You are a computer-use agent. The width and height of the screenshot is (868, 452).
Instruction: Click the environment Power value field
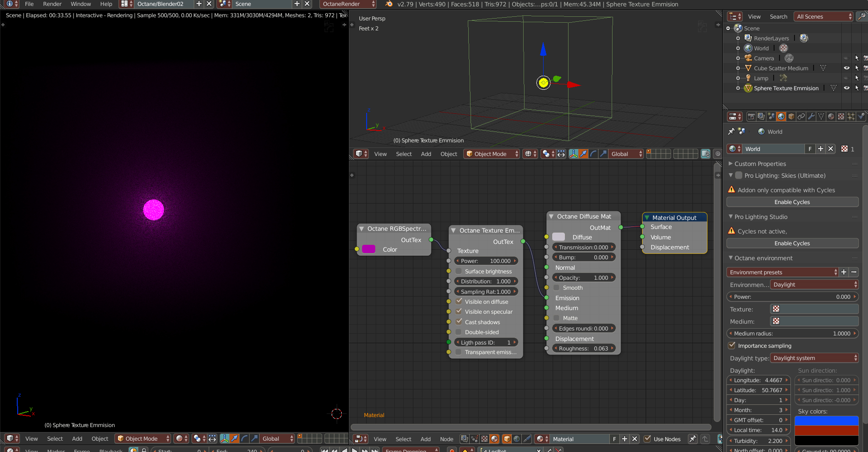[x=792, y=297]
